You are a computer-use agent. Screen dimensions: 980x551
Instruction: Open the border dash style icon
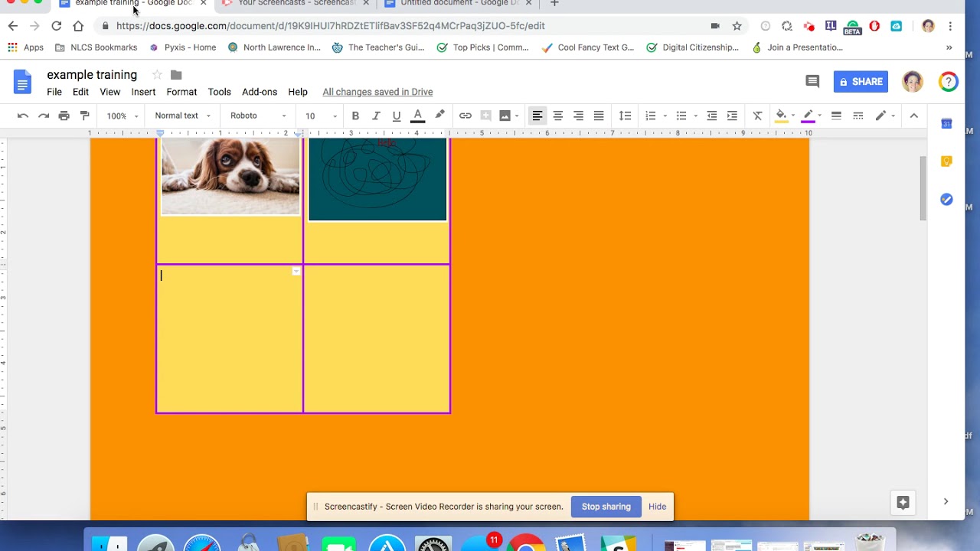[x=858, y=116]
